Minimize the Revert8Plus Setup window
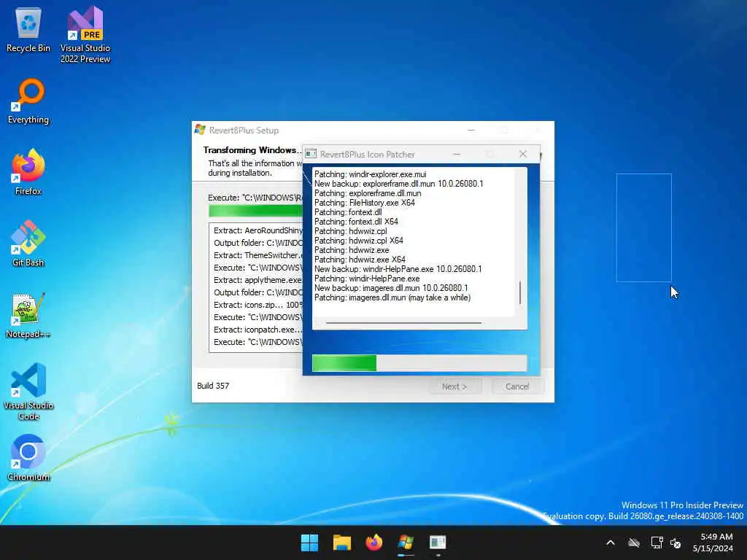 pyautogui.click(x=471, y=130)
